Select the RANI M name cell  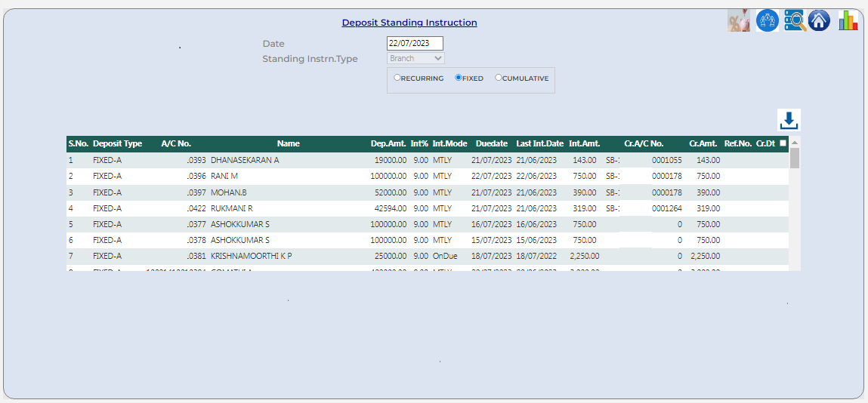(225, 177)
